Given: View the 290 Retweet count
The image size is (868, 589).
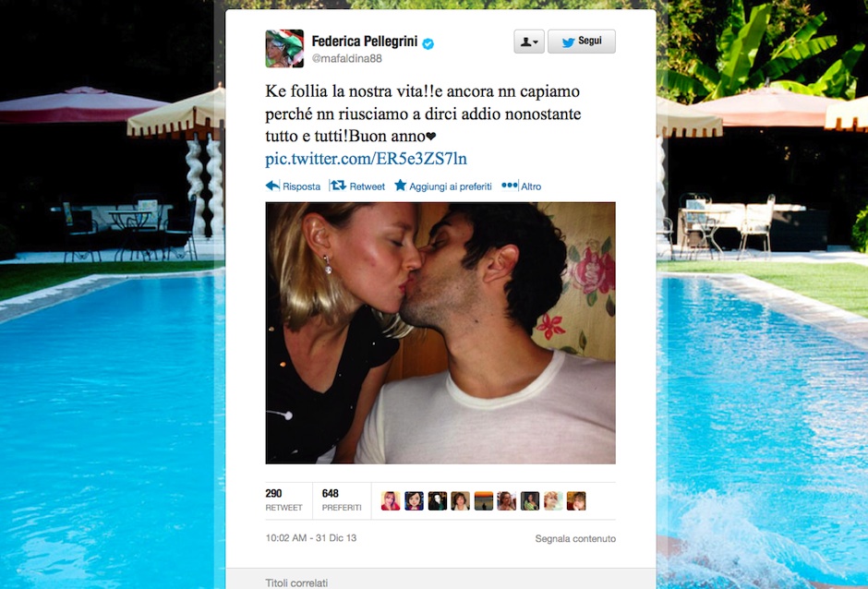Looking at the screenshot, I should 284,499.
